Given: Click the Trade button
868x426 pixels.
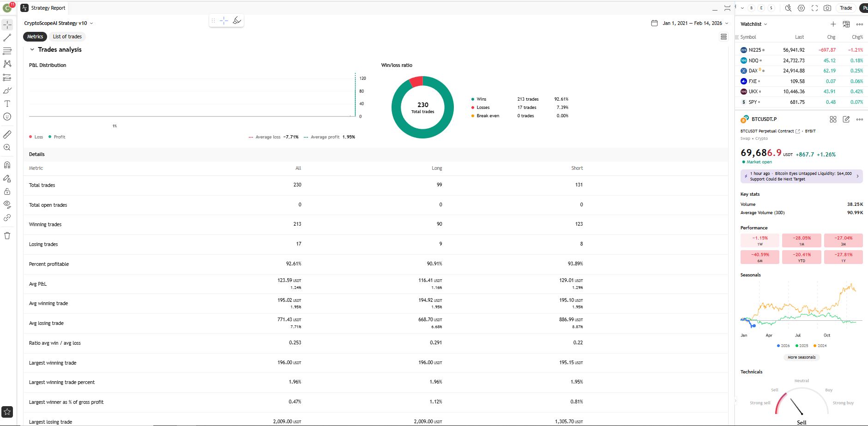Looking at the screenshot, I should point(846,8).
